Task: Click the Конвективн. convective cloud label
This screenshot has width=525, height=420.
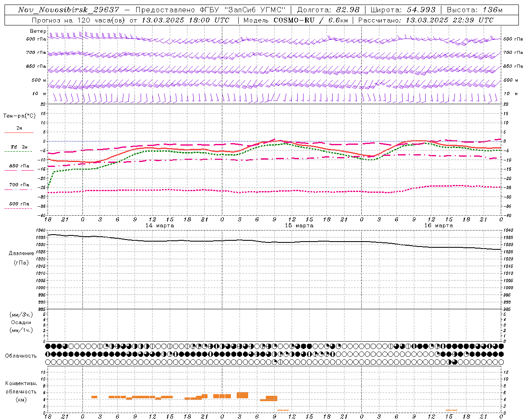Action: coord(21,383)
